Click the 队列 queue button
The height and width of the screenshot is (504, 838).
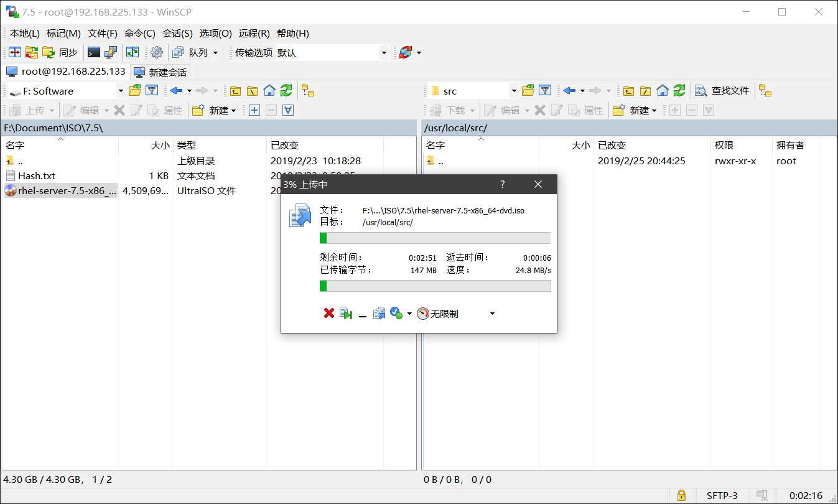coord(191,53)
